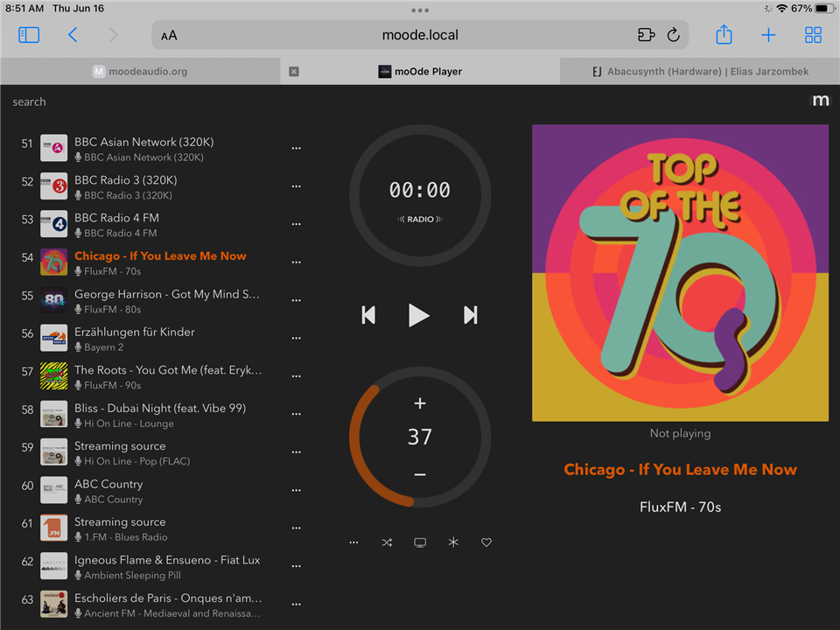
Task: Open options for Igneous Flame item
Action: pyautogui.click(x=297, y=566)
